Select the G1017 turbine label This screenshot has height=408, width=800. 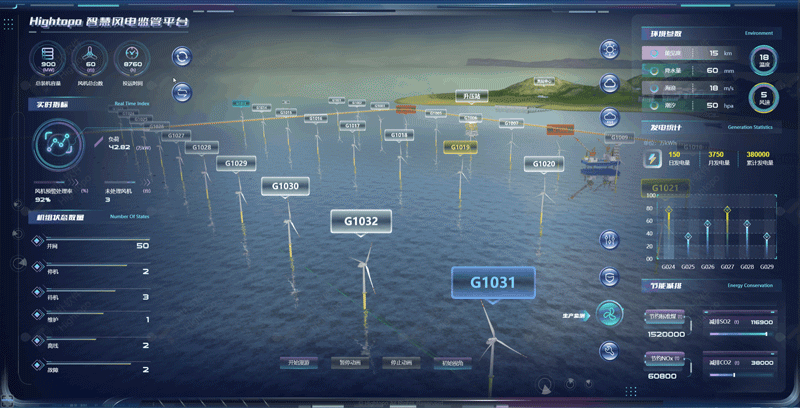coord(353,125)
